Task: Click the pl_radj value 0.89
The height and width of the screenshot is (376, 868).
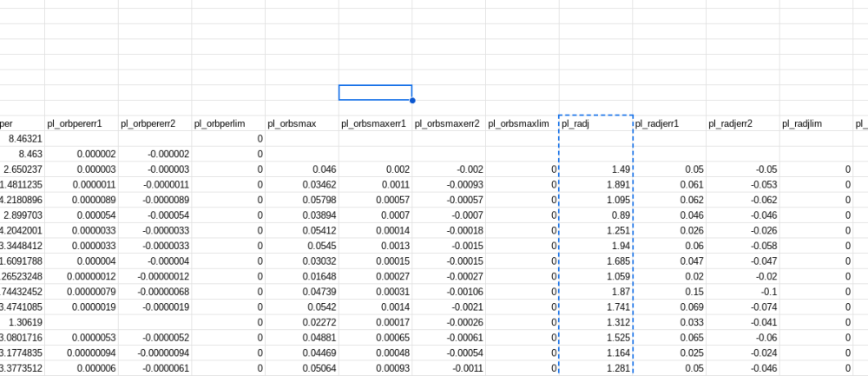Action: (x=596, y=215)
